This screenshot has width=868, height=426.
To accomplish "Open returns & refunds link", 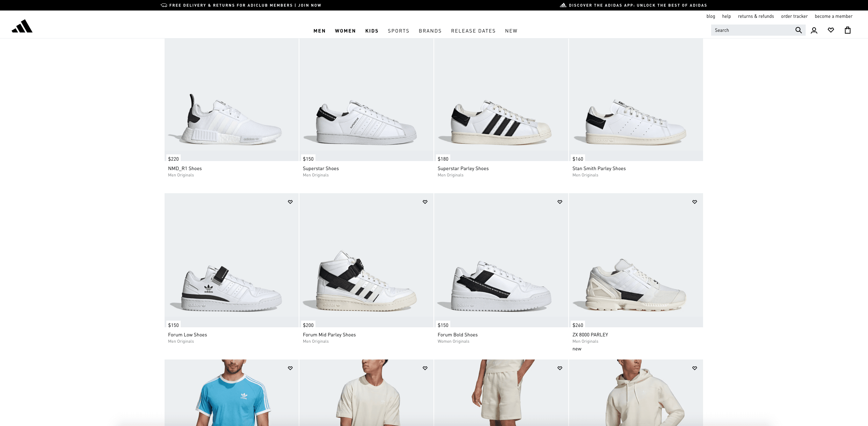I will coord(756,16).
